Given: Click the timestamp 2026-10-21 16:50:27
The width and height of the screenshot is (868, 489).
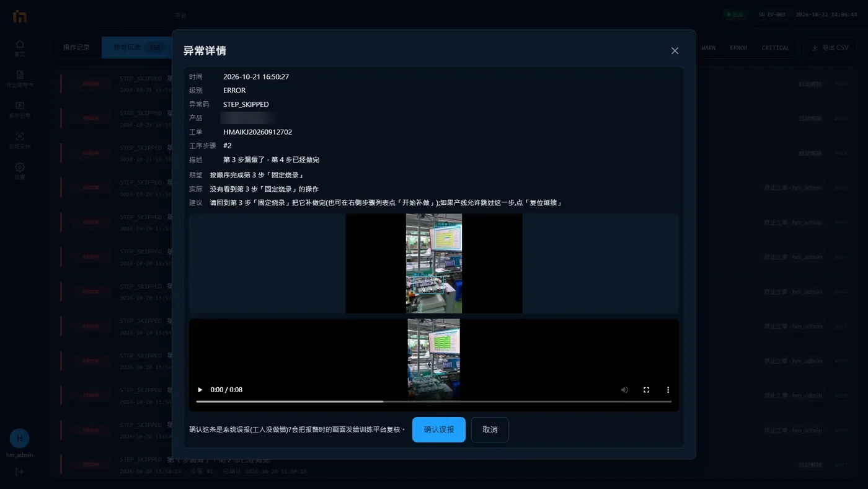Looking at the screenshot, I should point(256,77).
